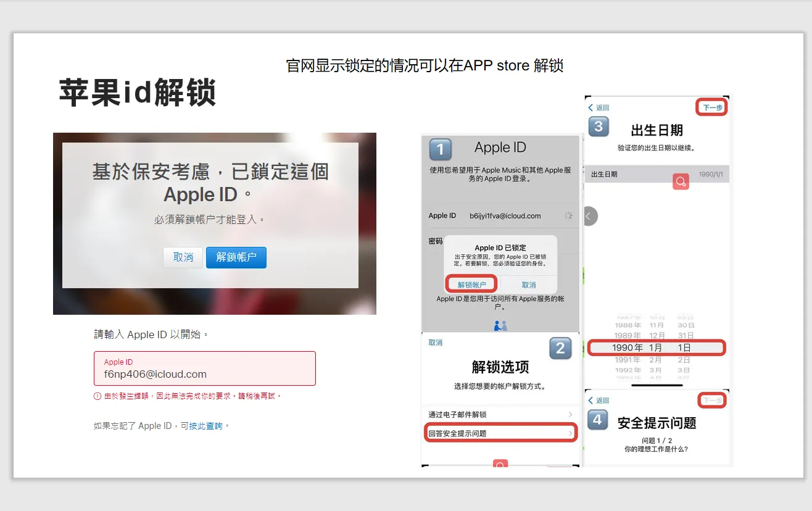This screenshot has height=511, width=812.
Task: Tap 解锁帐户 in the Apple ID 已锁定 popup
Action: [x=471, y=285]
